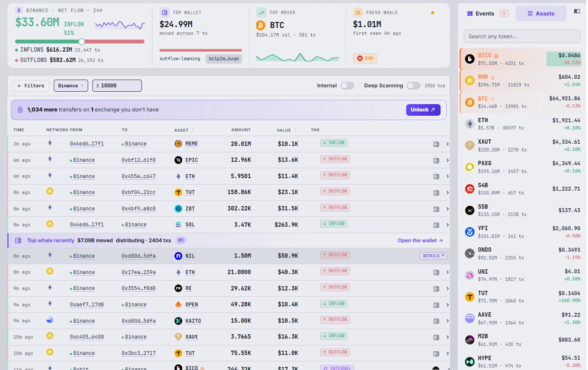Click the OUTFLOW tag on KAITO row

335,320
